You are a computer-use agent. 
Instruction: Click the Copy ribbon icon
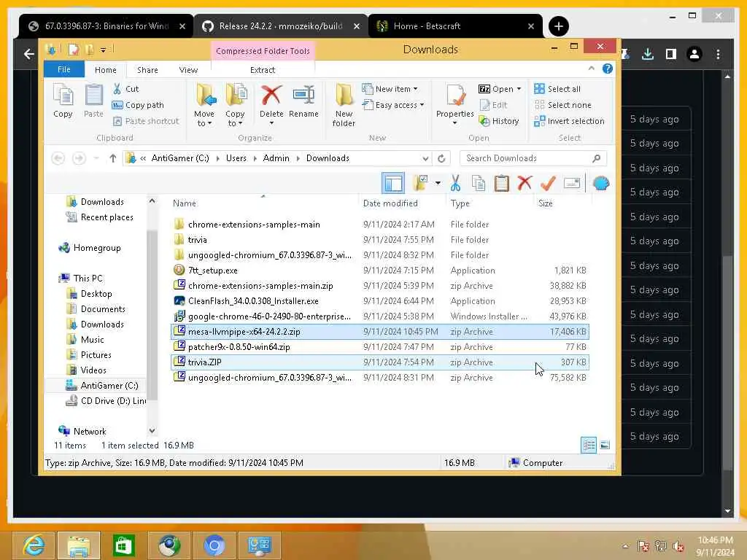[x=63, y=101]
